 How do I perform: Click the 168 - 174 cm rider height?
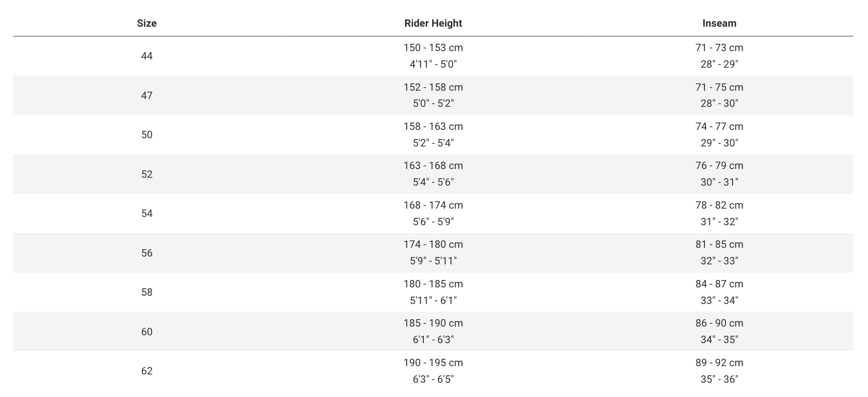433,205
